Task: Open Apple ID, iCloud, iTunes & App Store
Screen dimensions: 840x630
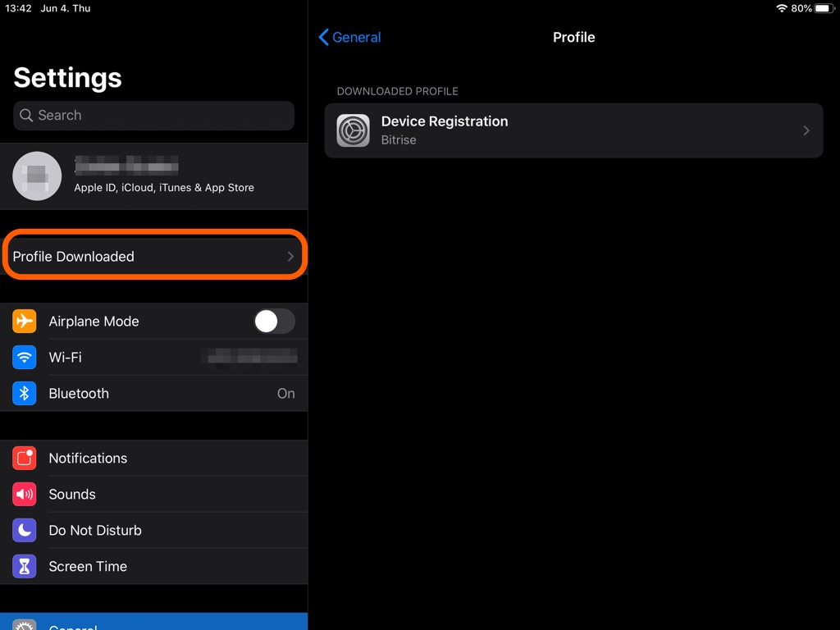Action: tap(164, 187)
